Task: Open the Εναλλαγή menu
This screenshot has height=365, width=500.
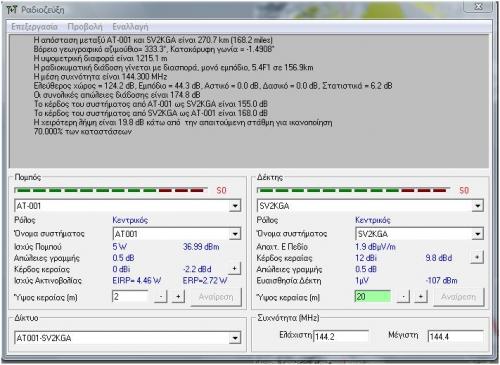Action: (130, 26)
